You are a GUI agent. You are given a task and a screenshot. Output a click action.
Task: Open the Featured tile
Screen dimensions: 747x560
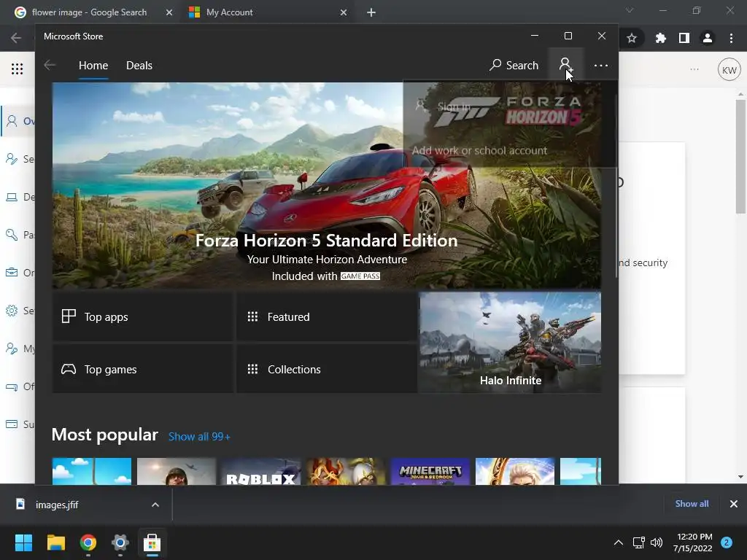click(x=327, y=316)
